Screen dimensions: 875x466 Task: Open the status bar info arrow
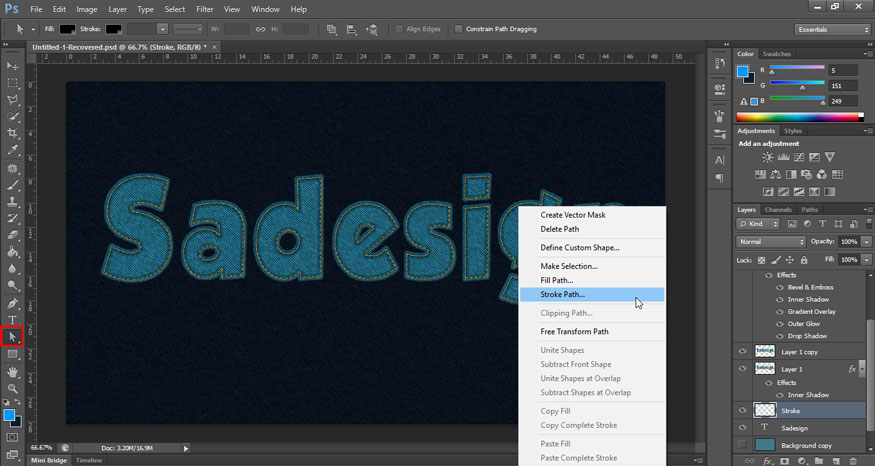coord(186,448)
